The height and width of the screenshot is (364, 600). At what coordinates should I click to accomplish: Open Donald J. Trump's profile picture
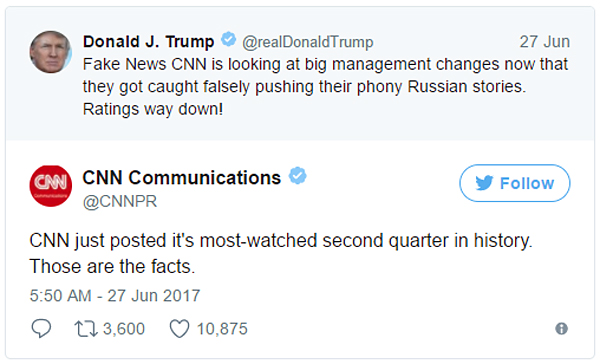[x=51, y=52]
